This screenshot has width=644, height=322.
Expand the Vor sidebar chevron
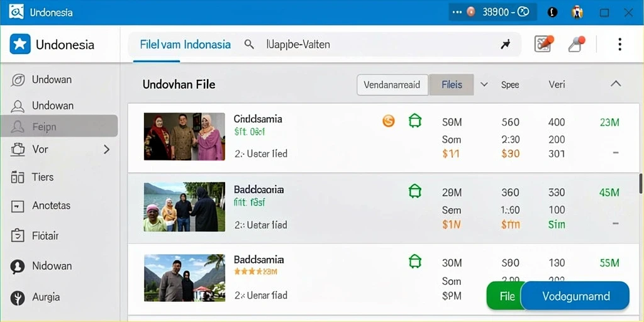pos(106,149)
